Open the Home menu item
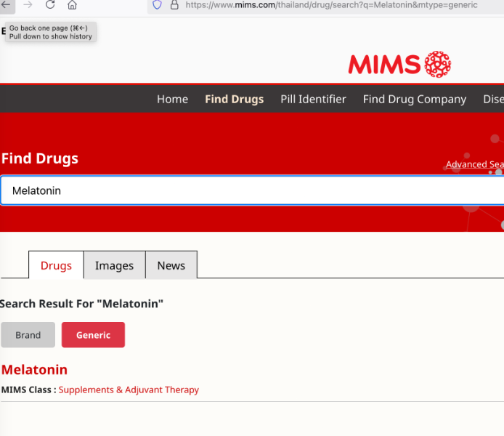The height and width of the screenshot is (436, 504). [172, 99]
